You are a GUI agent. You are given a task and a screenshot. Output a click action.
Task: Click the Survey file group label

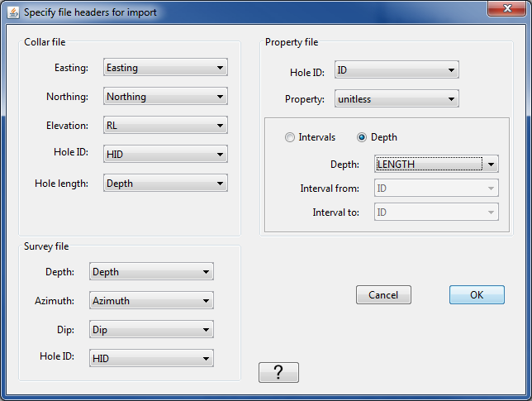pos(46,246)
